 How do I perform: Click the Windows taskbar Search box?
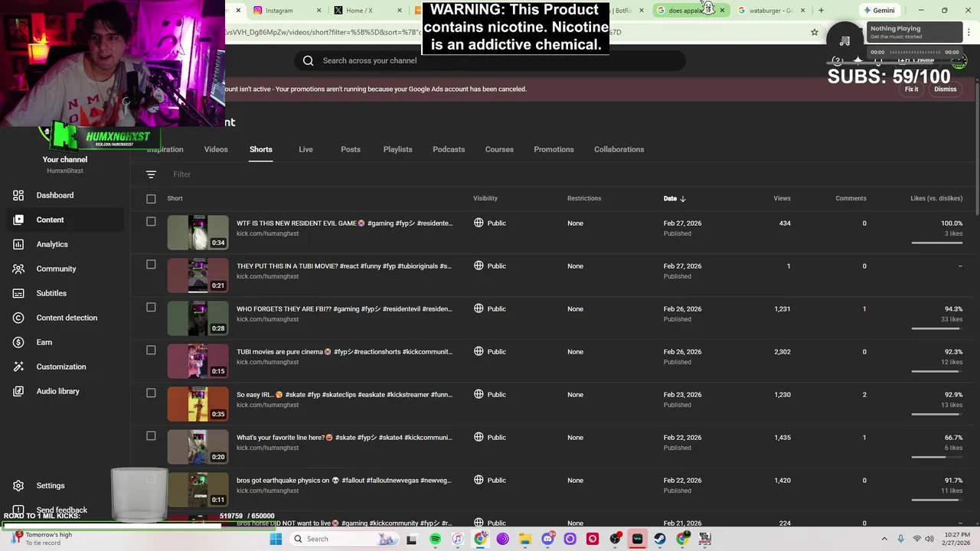click(346, 539)
